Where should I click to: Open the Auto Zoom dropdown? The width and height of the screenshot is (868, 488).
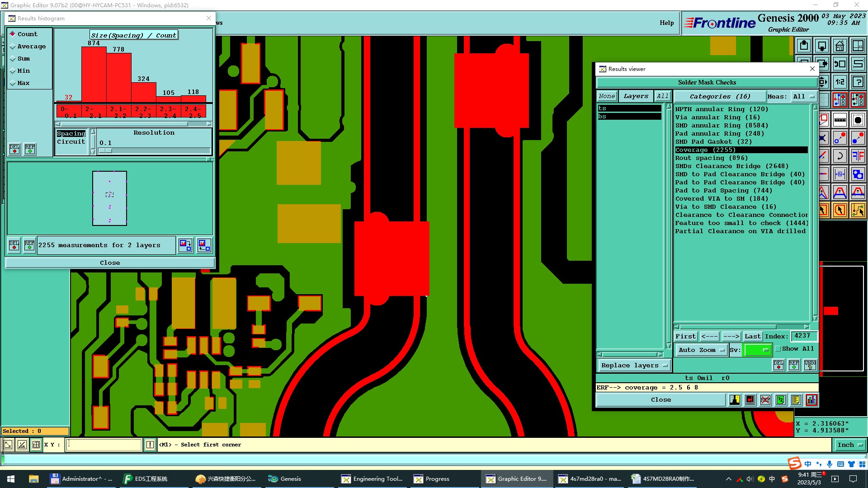[x=701, y=350]
